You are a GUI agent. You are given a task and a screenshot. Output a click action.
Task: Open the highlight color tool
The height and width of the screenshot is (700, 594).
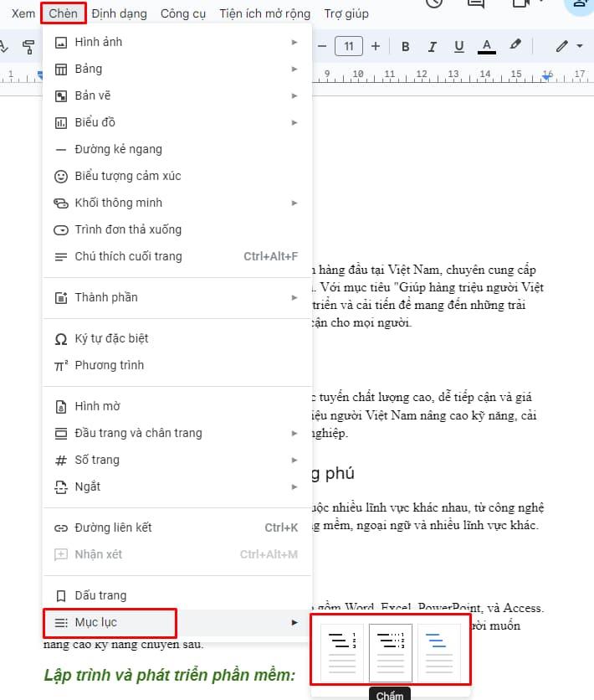tap(515, 45)
